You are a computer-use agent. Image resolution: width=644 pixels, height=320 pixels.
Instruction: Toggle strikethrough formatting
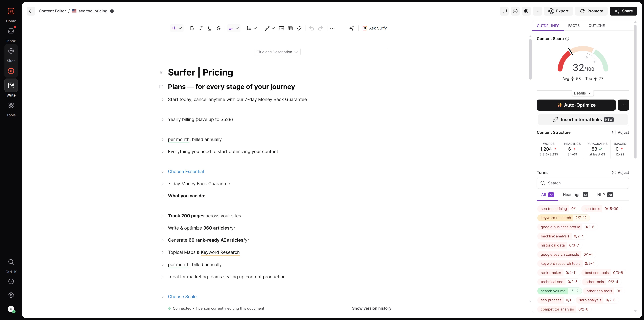click(x=218, y=28)
